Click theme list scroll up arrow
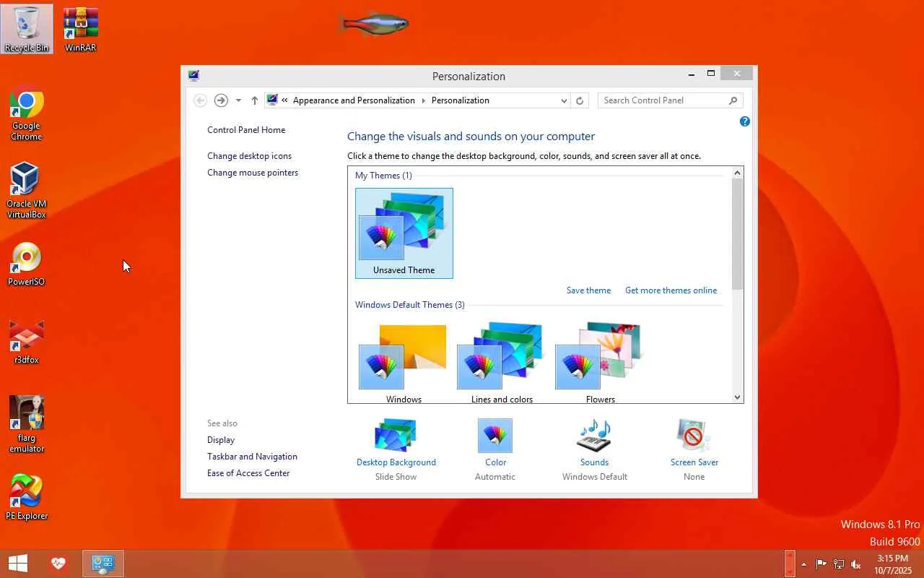924x578 pixels. tap(737, 173)
